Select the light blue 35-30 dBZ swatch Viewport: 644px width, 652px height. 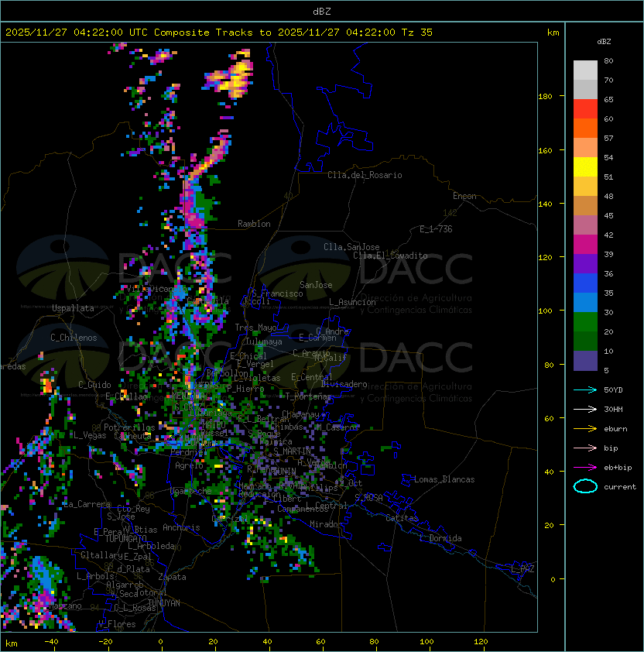pos(585,302)
